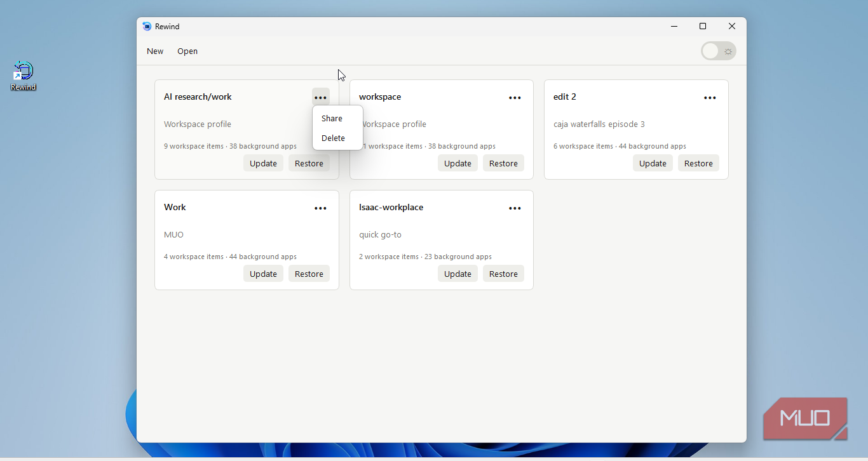Open the three-dot menu on AI research/work card

[320, 97]
